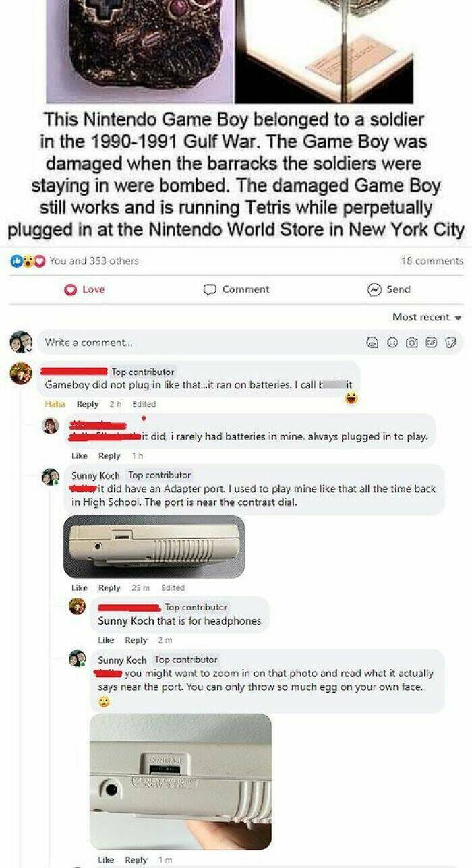Open the sticker picker icon
The width and height of the screenshot is (472, 868).
tap(450, 343)
